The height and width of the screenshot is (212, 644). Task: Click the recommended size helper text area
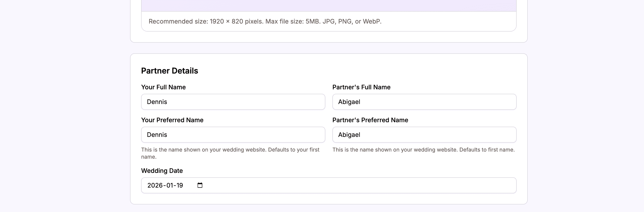pyautogui.click(x=265, y=22)
